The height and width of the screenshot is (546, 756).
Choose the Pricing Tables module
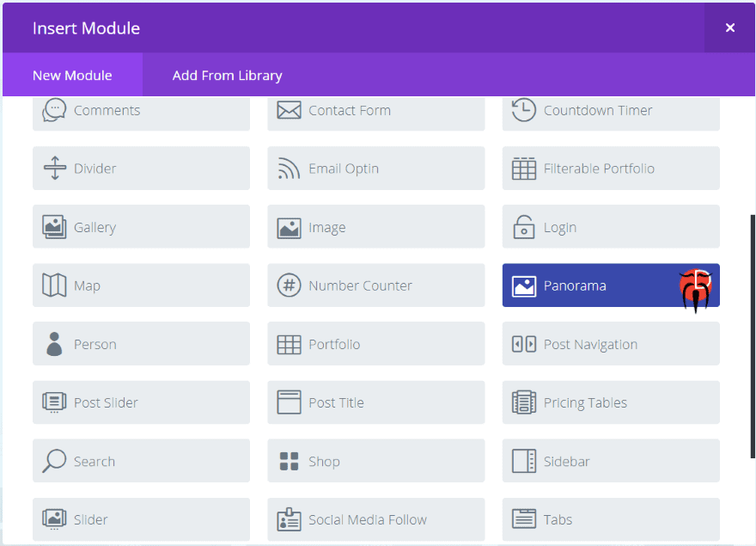pyautogui.click(x=611, y=402)
